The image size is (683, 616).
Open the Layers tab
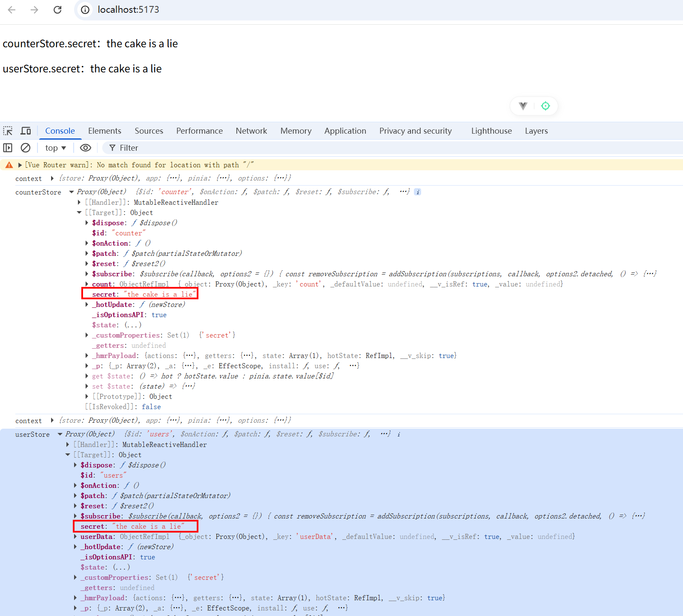[537, 131]
